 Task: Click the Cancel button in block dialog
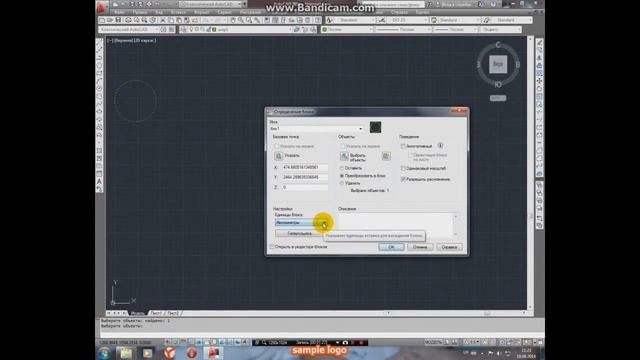(420, 247)
